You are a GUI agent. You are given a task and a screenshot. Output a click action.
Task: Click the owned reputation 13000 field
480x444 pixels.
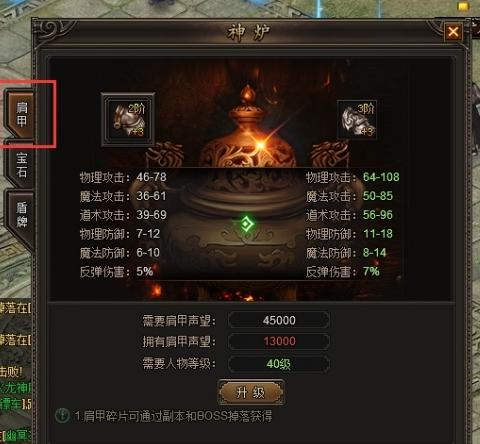point(279,341)
